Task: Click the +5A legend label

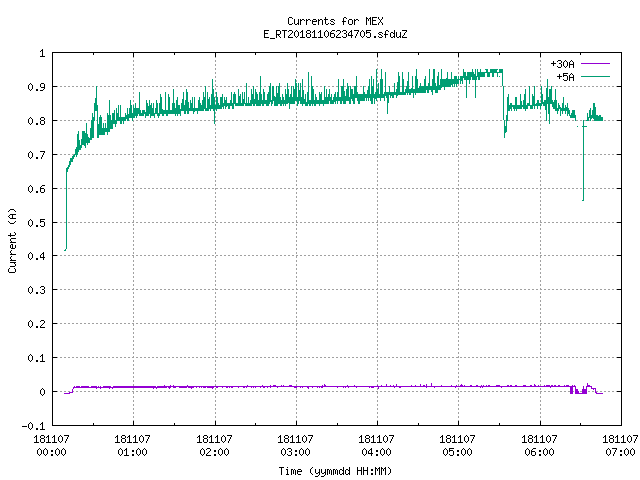Action: 565,77
